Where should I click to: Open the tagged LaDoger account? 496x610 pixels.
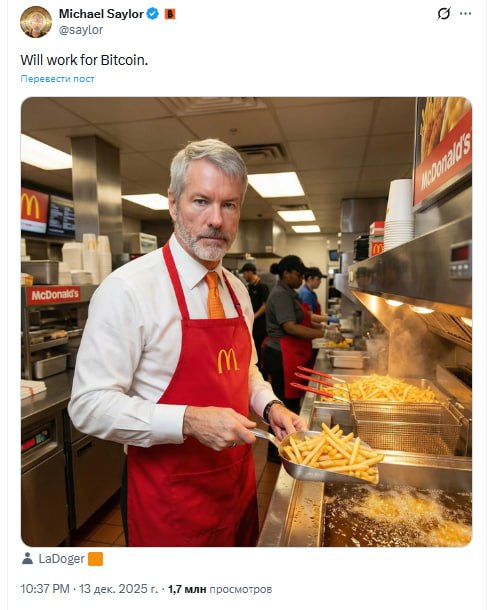click(x=61, y=559)
